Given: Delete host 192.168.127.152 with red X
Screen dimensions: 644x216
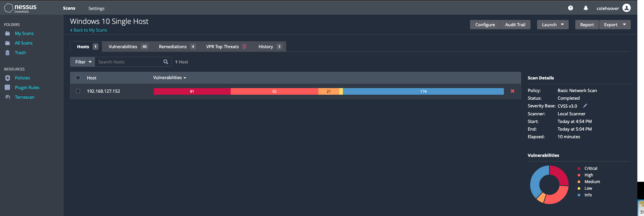Looking at the screenshot, I should (x=513, y=91).
